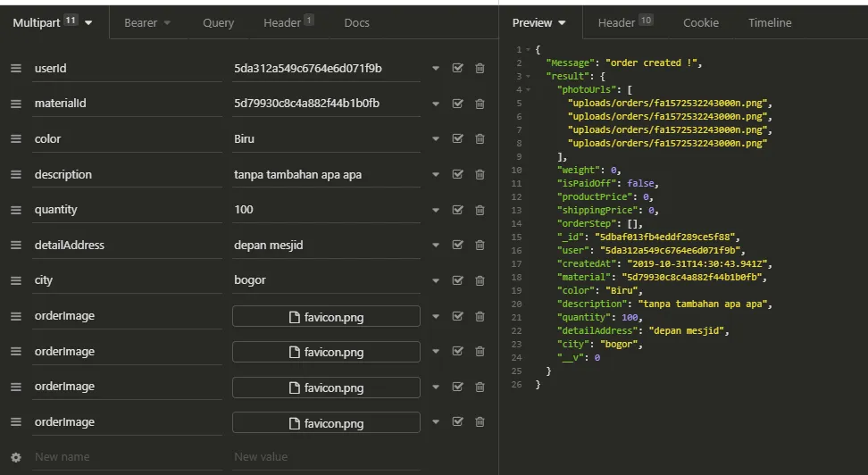Uncheck the description row checkbox
The height and width of the screenshot is (475, 868).
tap(458, 174)
